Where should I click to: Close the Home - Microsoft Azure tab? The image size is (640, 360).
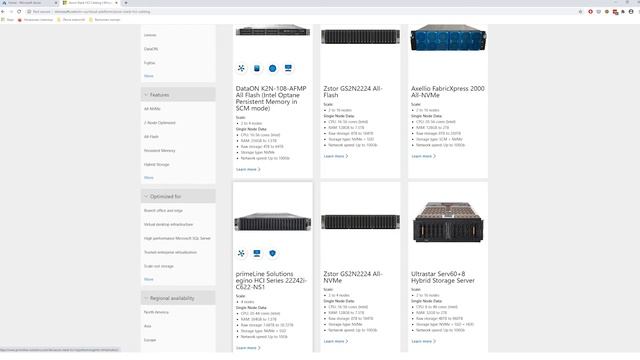[x=56, y=3]
